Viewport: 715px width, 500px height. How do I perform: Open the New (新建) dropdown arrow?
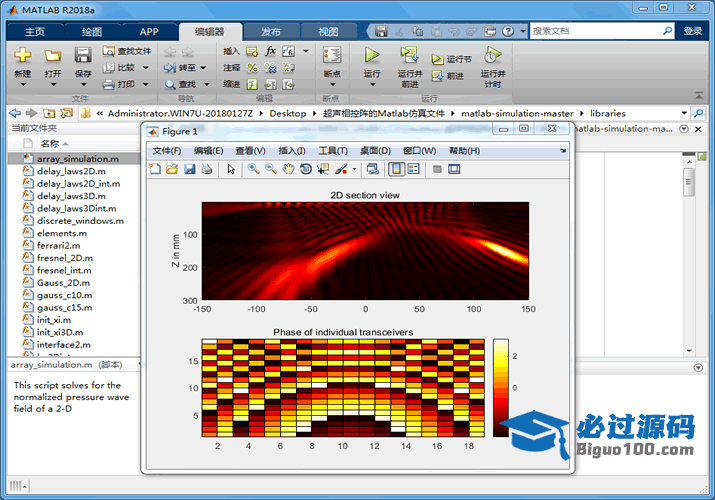22,85
